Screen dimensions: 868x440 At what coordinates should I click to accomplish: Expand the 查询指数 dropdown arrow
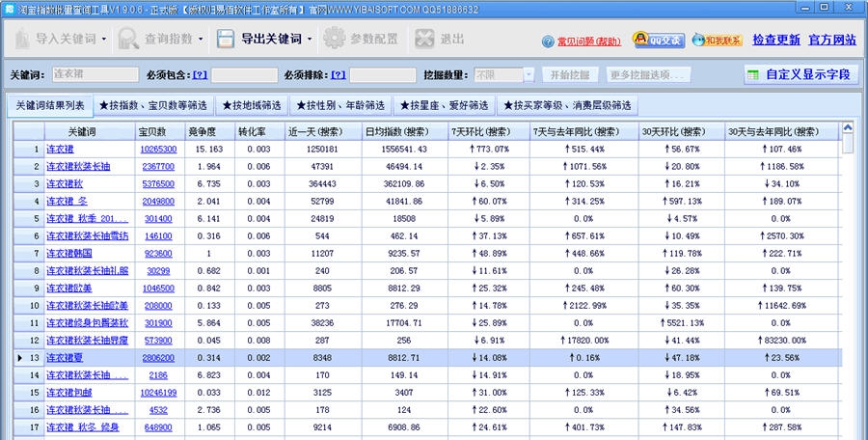201,40
